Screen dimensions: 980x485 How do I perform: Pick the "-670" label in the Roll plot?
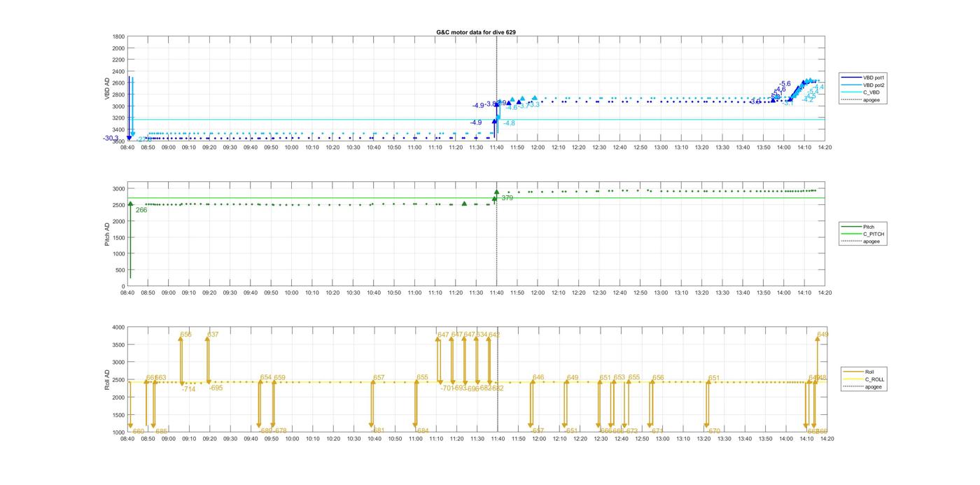coord(713,431)
